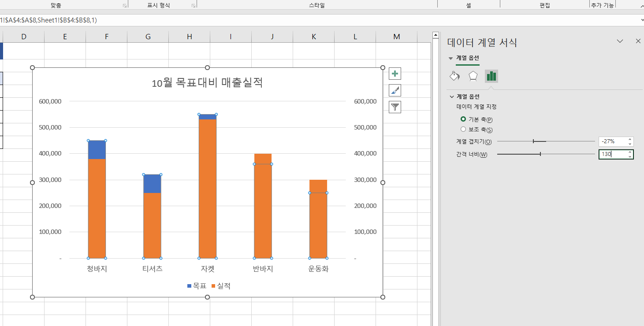Click 티셔츠 category axis label
This screenshot has width=644, height=326.
(x=153, y=269)
